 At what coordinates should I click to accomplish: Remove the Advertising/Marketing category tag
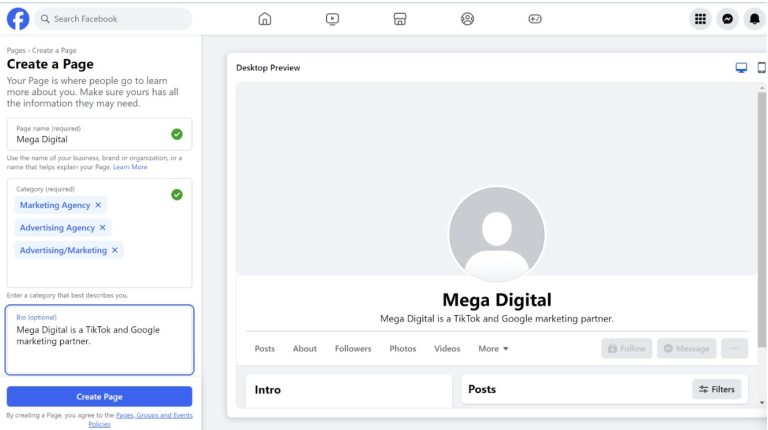pyautogui.click(x=115, y=250)
